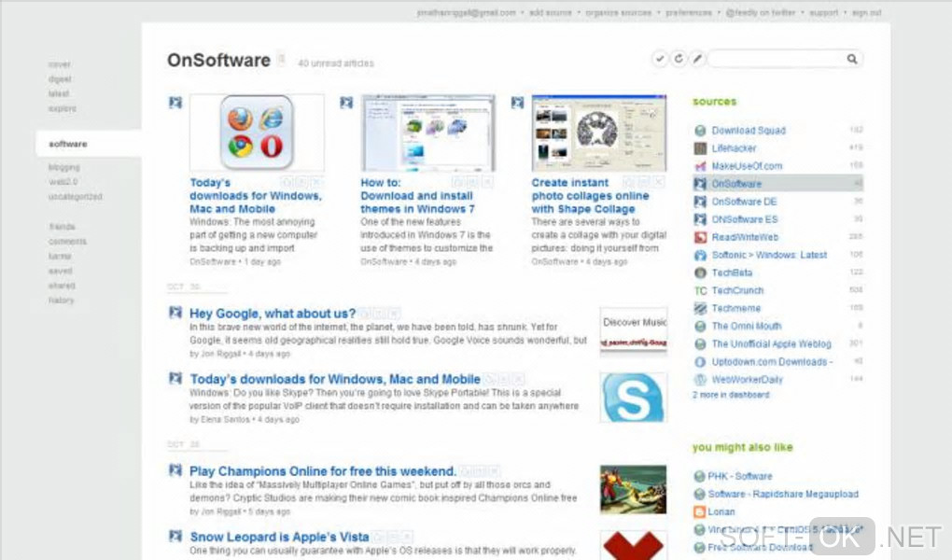Open the explore section
952x560 pixels.
(x=63, y=108)
